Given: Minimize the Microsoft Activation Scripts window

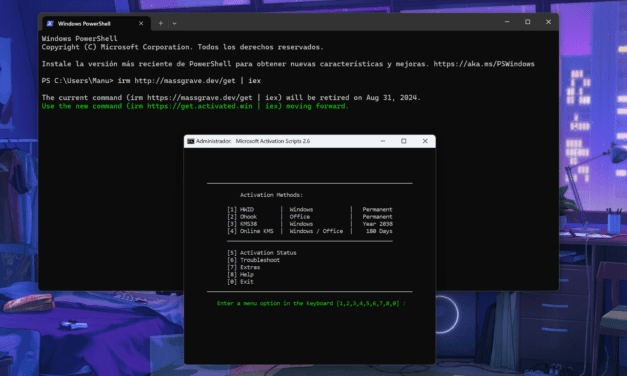Looking at the screenshot, I should coord(383,141).
